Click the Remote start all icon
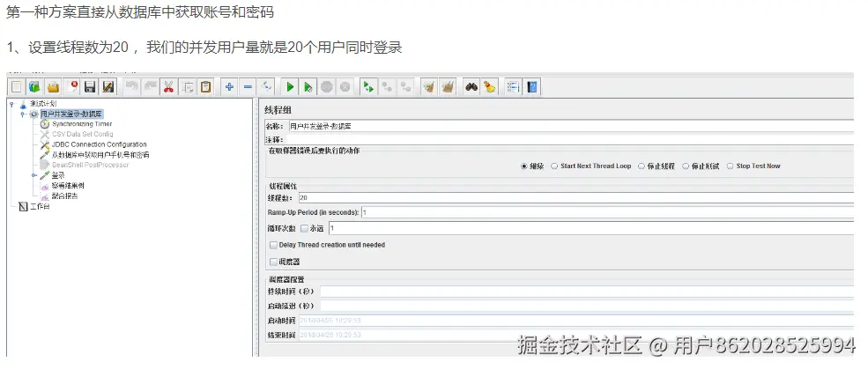 coord(368,87)
